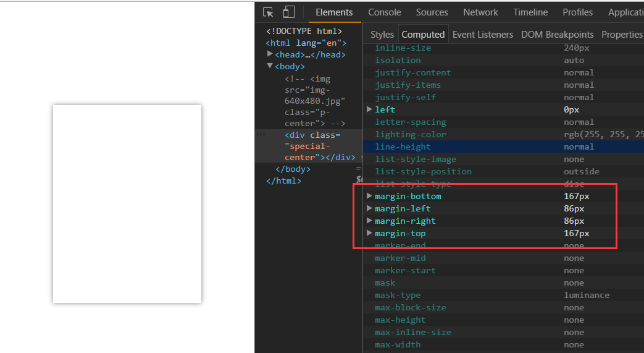Switch to the Profiles tab

pos(577,12)
